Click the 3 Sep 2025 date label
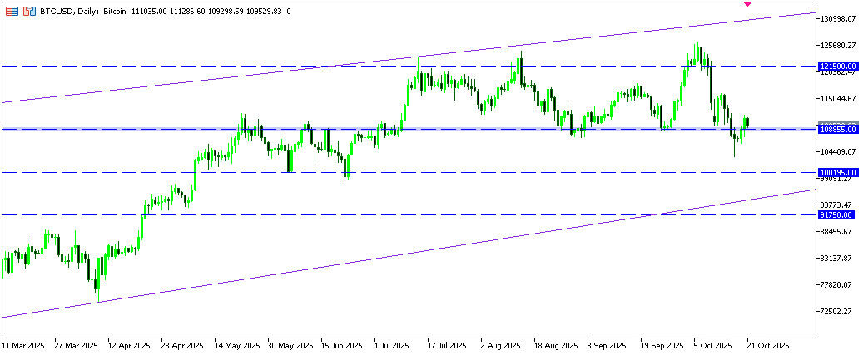The height and width of the screenshot is (355, 868). pyautogui.click(x=607, y=344)
